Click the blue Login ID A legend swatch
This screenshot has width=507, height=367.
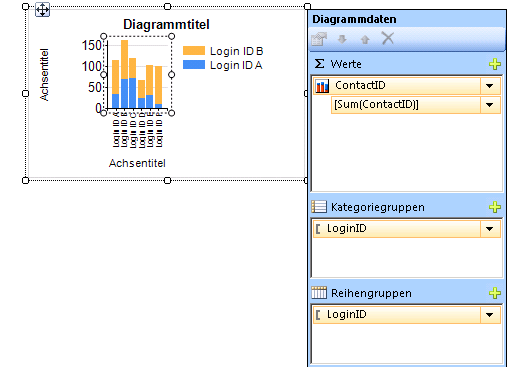click(x=194, y=65)
